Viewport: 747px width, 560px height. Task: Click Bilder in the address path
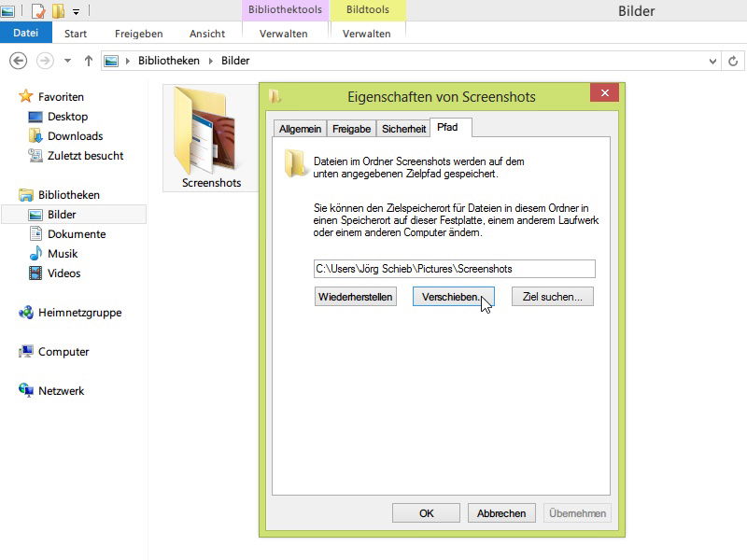(235, 61)
